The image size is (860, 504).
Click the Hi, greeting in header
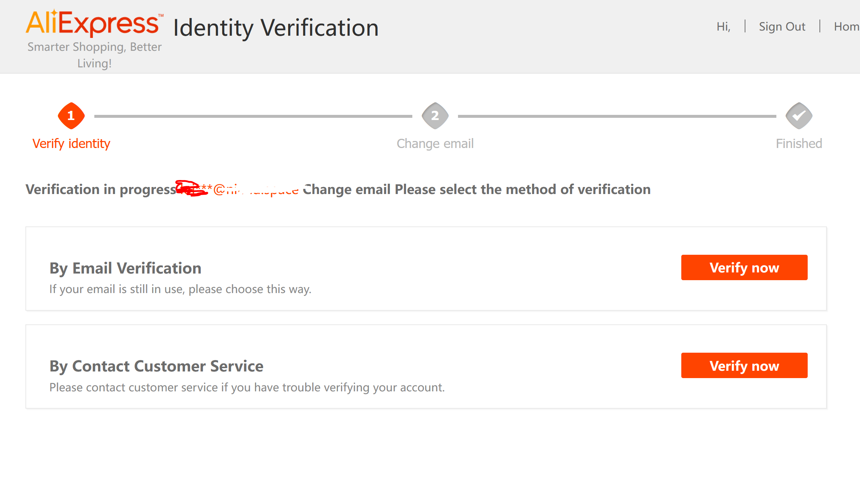click(x=724, y=27)
